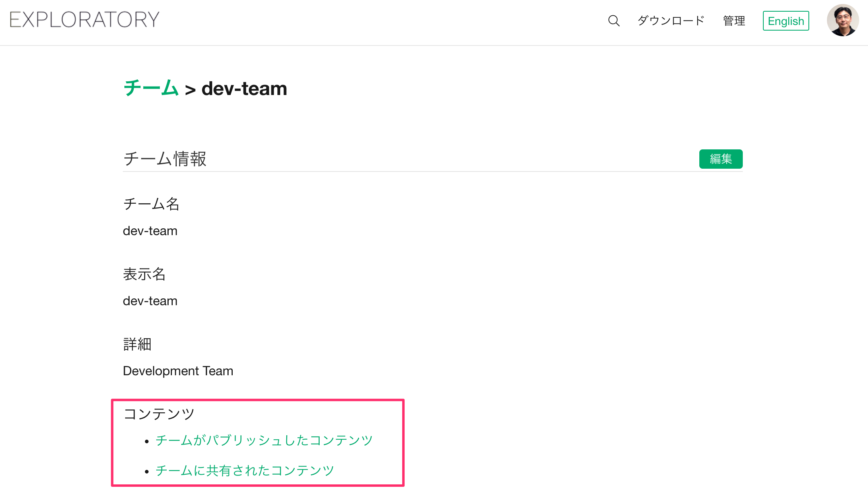Click the Development Team description text
This screenshot has height=492, width=868.
[x=178, y=371]
